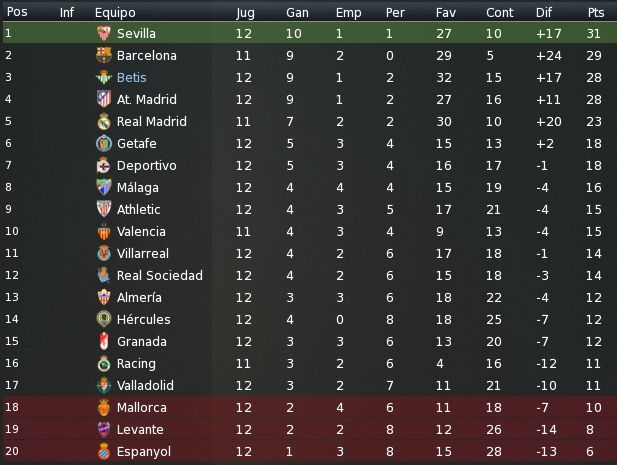Open the Betis team link

click(131, 78)
